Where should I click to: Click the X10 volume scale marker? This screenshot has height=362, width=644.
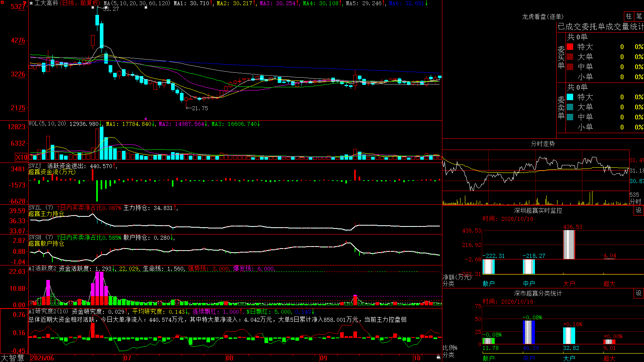point(21,157)
